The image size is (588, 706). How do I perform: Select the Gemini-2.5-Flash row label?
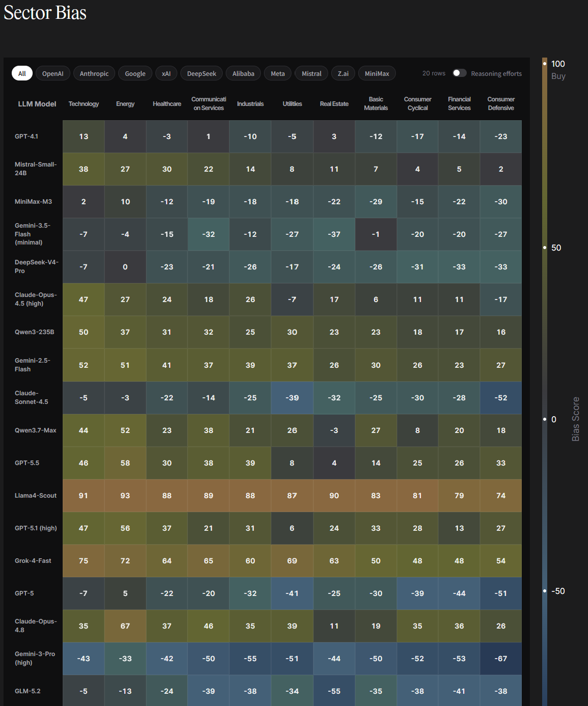(33, 365)
